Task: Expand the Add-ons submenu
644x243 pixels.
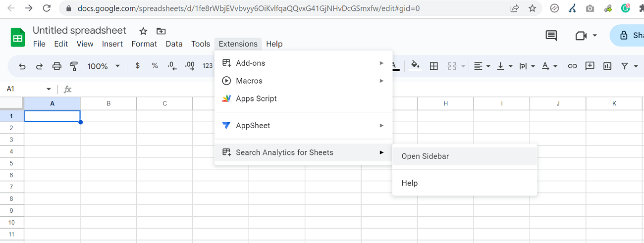Action: (303, 63)
